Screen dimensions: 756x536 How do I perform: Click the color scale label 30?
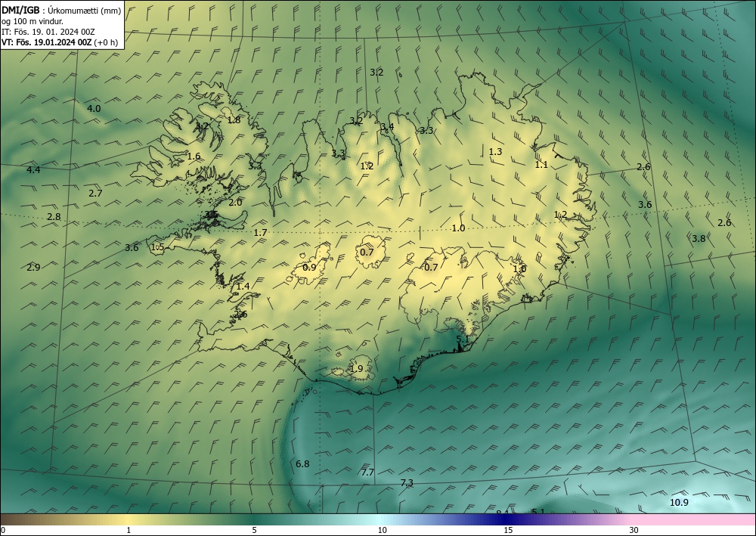[634, 530]
